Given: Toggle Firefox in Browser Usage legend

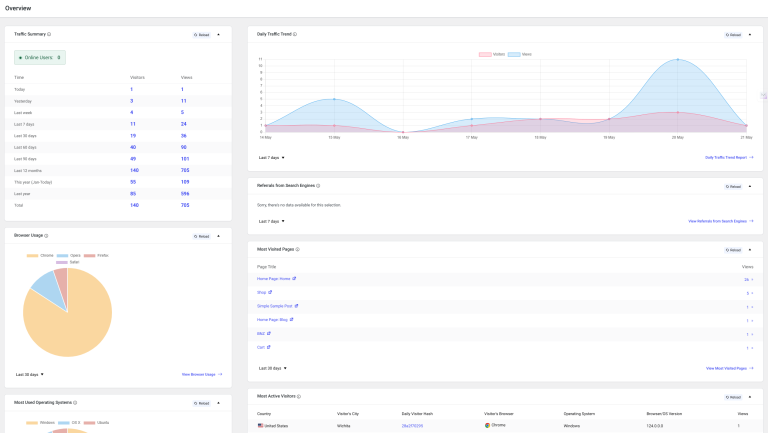Looking at the screenshot, I should [x=96, y=256].
